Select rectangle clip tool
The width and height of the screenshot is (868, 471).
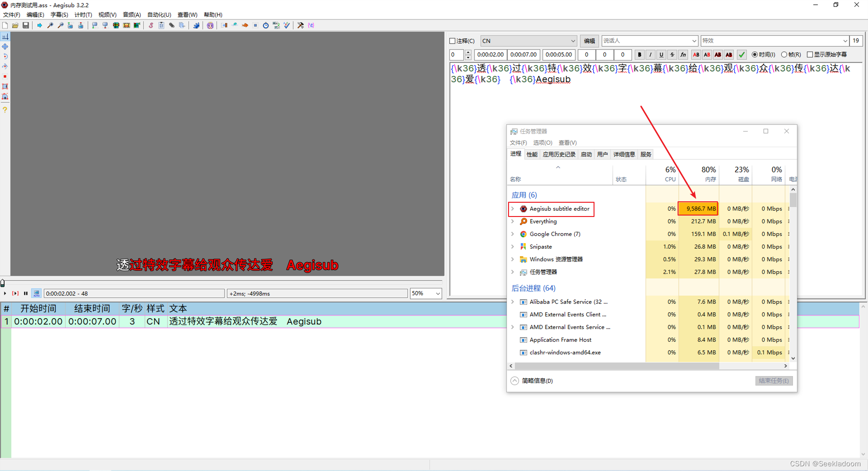[x=5, y=86]
